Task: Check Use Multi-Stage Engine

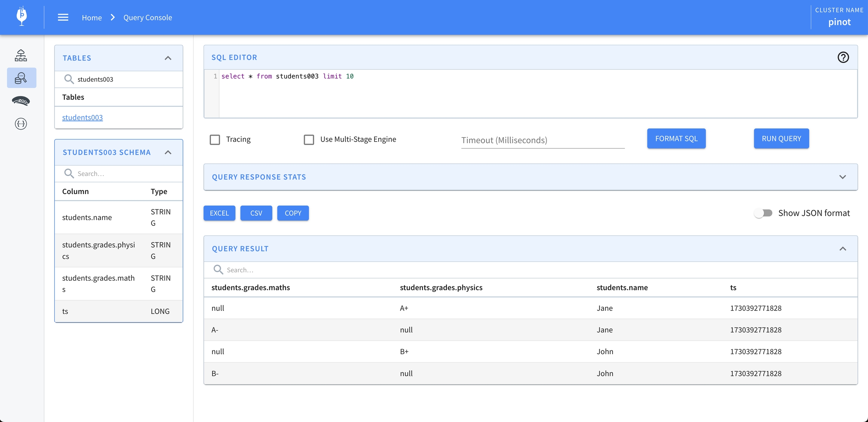Action: pos(309,140)
